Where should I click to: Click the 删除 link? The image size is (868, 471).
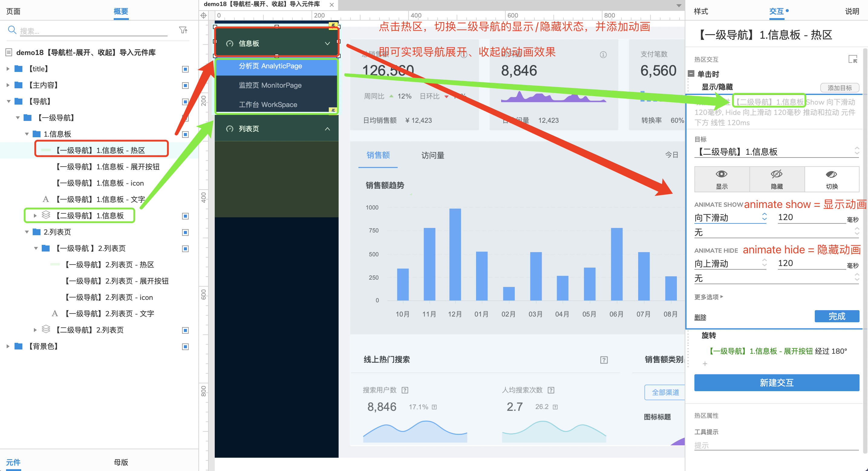point(700,317)
